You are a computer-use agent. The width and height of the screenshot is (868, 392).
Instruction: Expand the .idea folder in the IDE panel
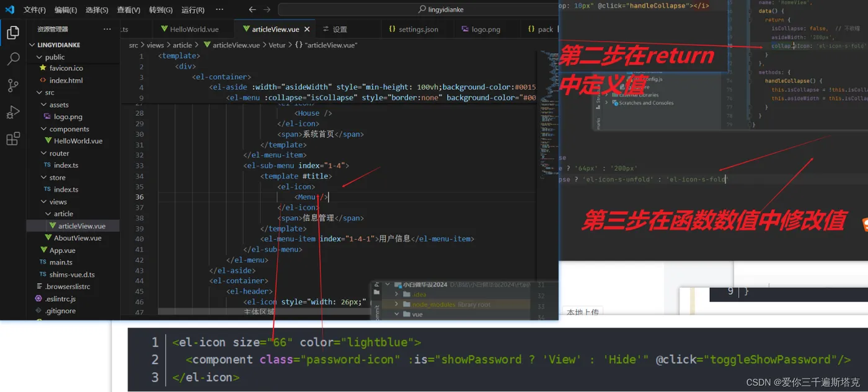point(397,294)
